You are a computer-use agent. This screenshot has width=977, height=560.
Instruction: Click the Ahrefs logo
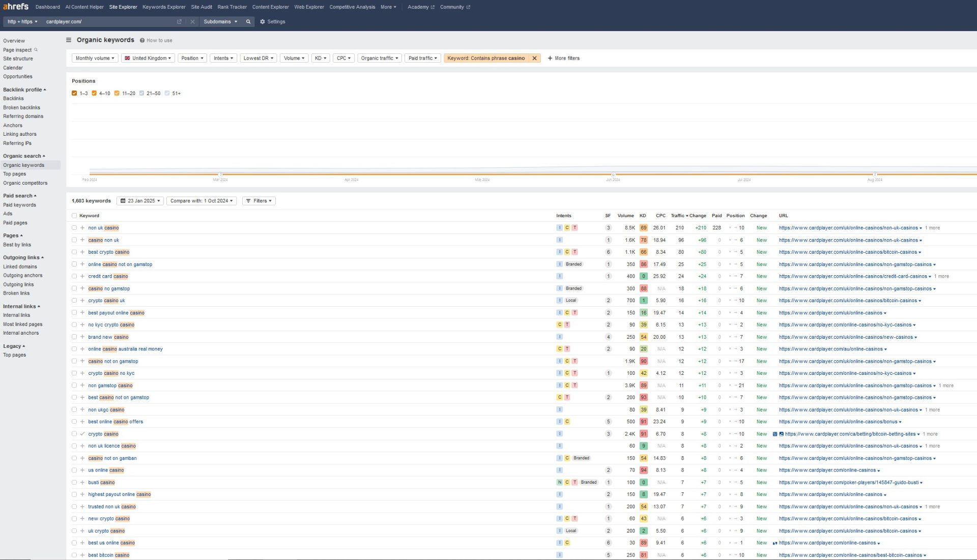click(16, 7)
